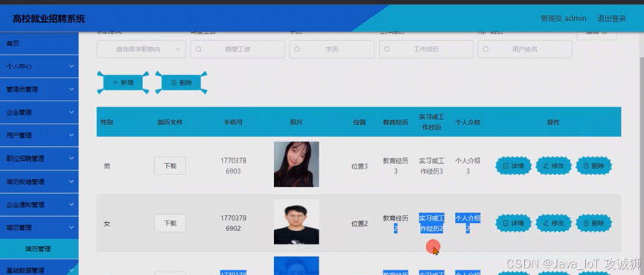Click the 实习或工作经历3 cell

click(432, 165)
